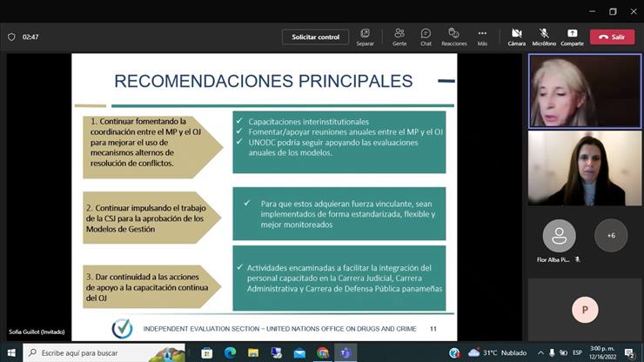Open File Explorer from the taskbar
644x362 pixels.
point(253,353)
